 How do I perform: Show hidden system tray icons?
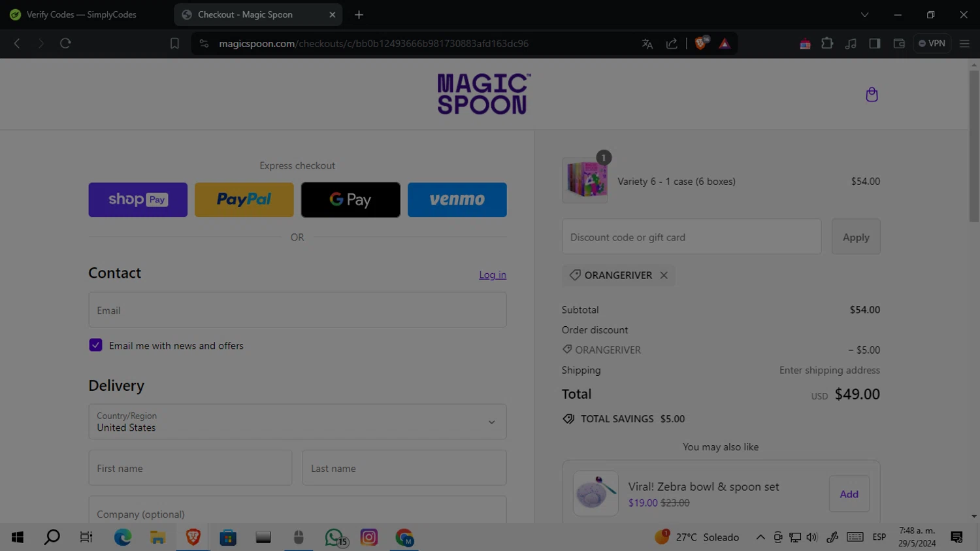[x=760, y=537]
